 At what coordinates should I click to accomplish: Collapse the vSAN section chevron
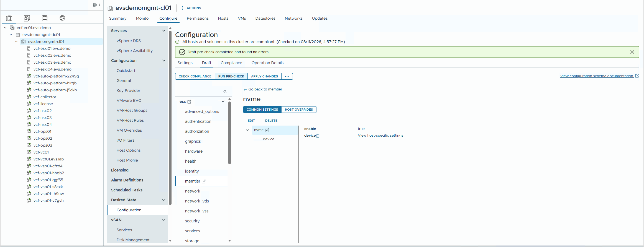point(164,220)
